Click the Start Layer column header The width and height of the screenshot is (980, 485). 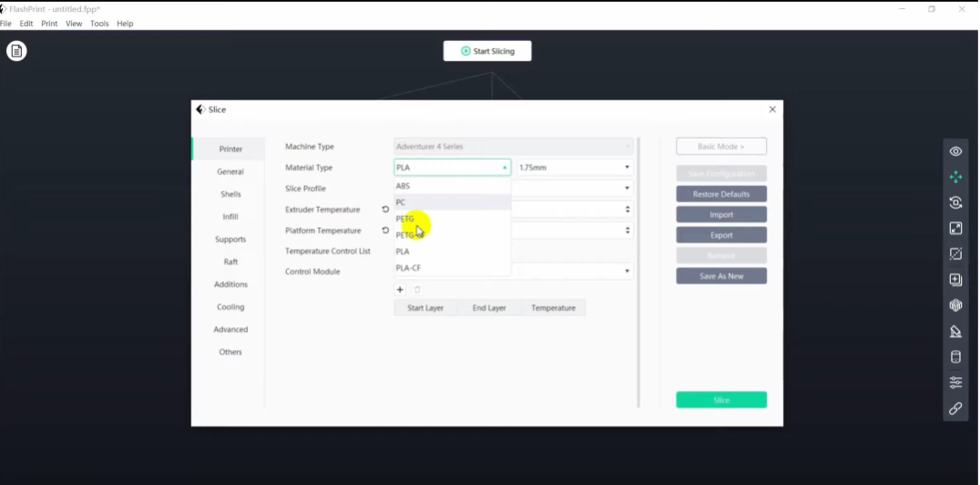pos(425,308)
